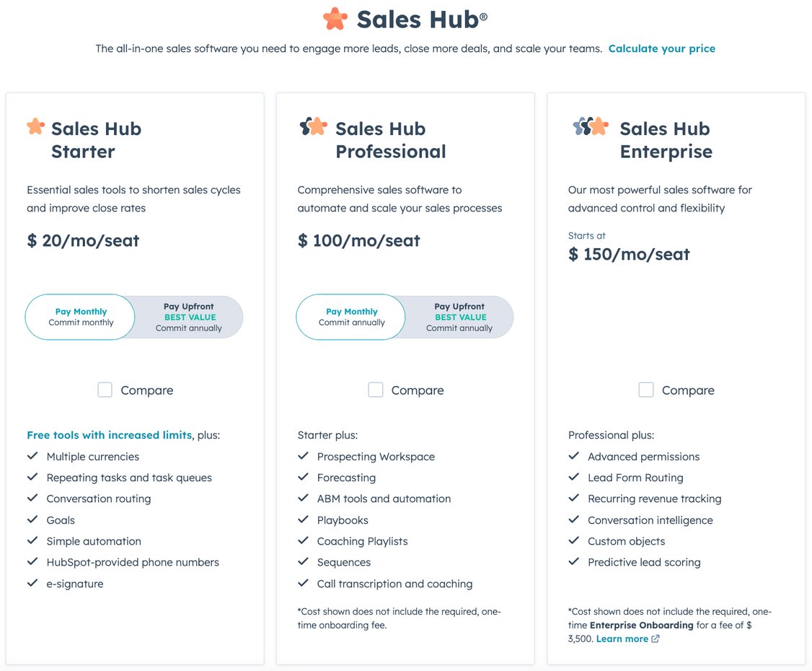Check the Compare box under Sales Hub Starter
812x671 pixels.
pos(105,390)
